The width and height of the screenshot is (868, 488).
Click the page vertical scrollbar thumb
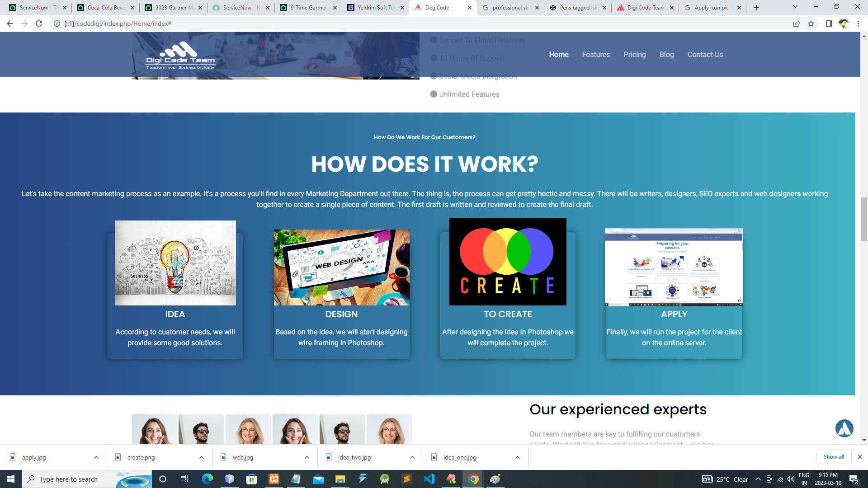[x=864, y=219]
